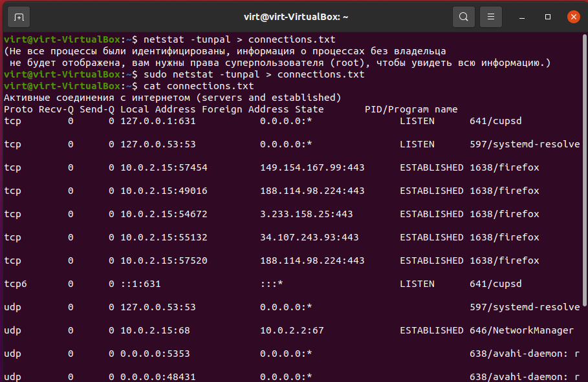Close the terminal window

(573, 17)
